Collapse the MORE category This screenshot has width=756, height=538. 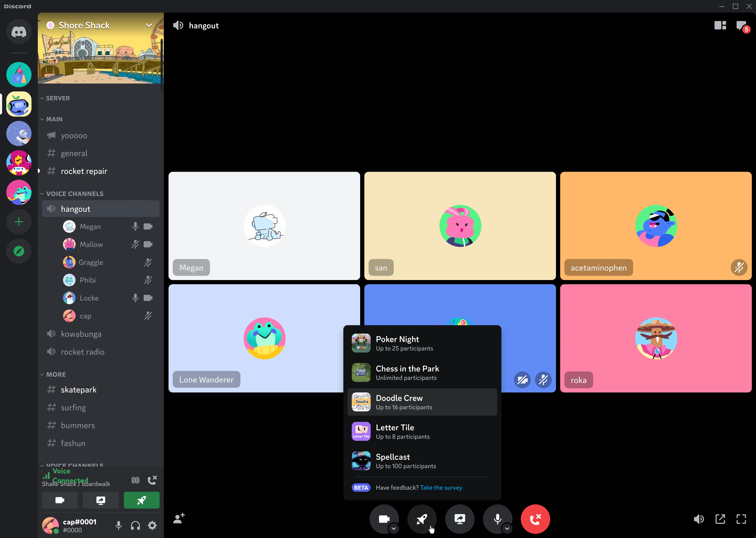56,374
